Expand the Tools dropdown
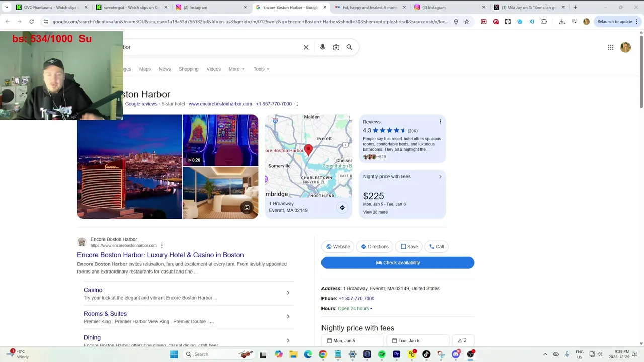 coord(261,69)
